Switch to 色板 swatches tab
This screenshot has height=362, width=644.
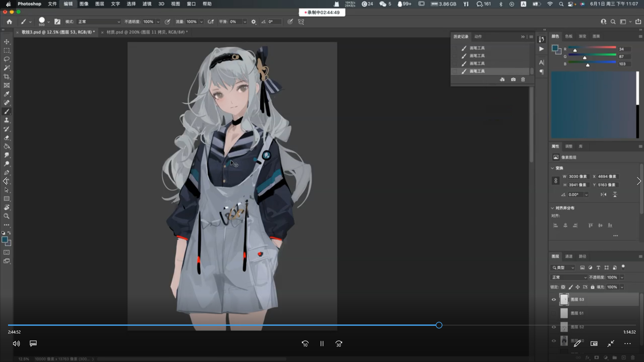click(x=569, y=36)
